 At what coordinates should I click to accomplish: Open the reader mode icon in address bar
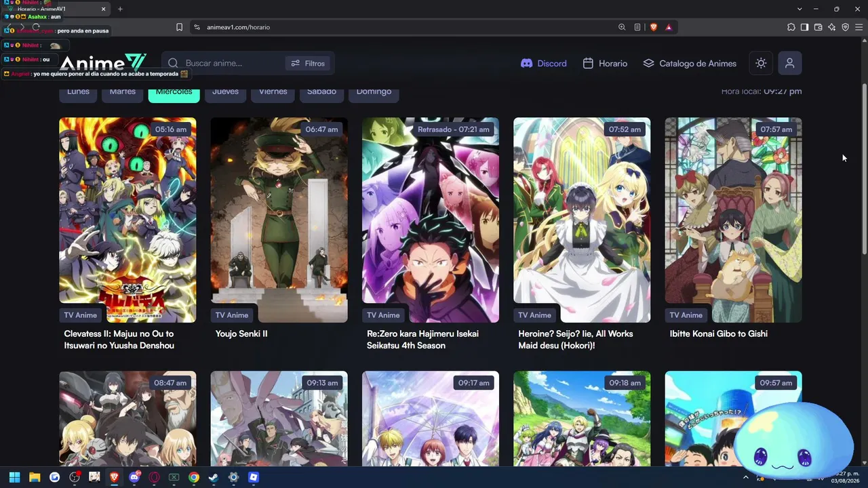(x=637, y=27)
